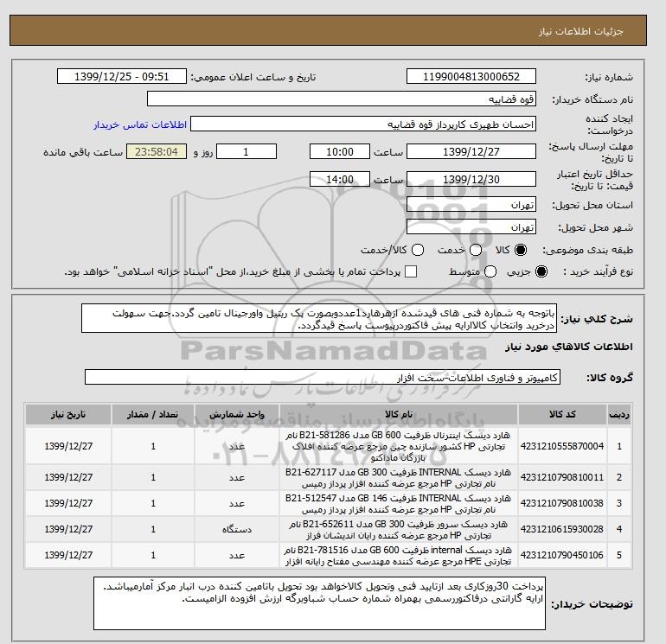Click the delivery province field تهران
The height and width of the screenshot is (644, 666).
(x=471, y=205)
